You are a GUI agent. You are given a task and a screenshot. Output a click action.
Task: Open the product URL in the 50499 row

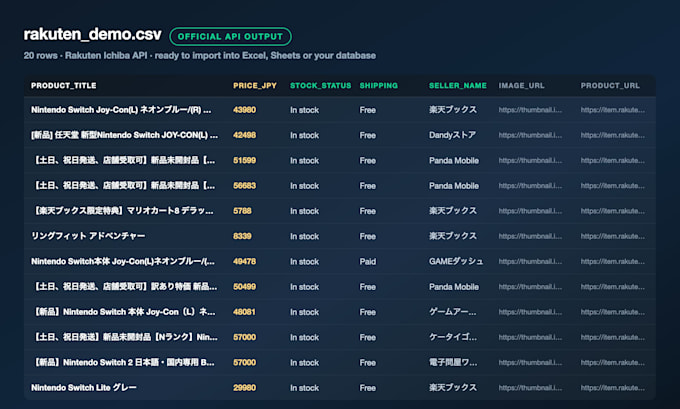click(x=612, y=286)
